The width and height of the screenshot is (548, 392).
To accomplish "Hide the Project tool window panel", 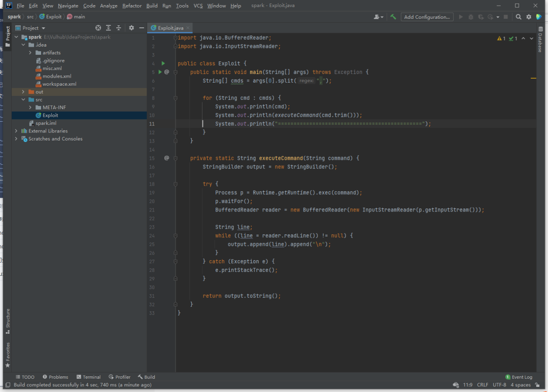I will pyautogui.click(x=141, y=28).
